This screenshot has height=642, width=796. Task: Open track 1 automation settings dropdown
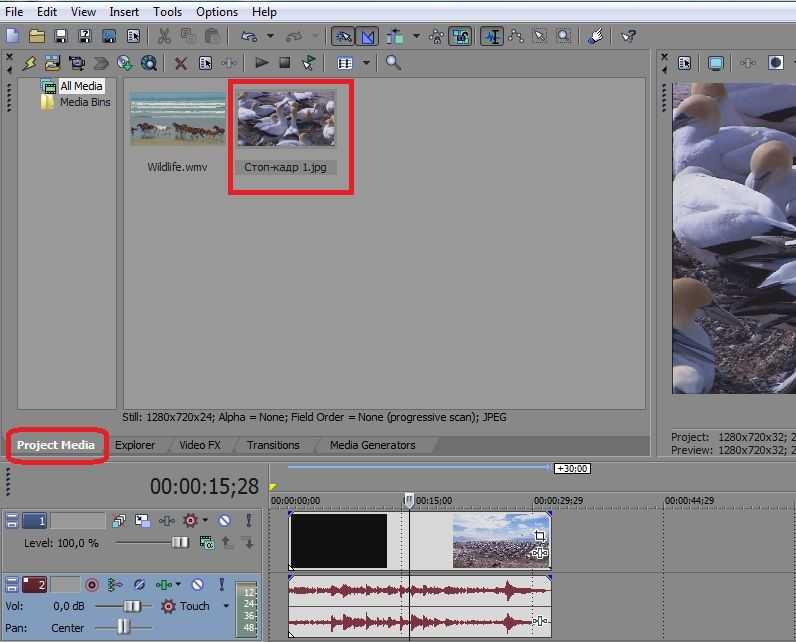point(205,520)
